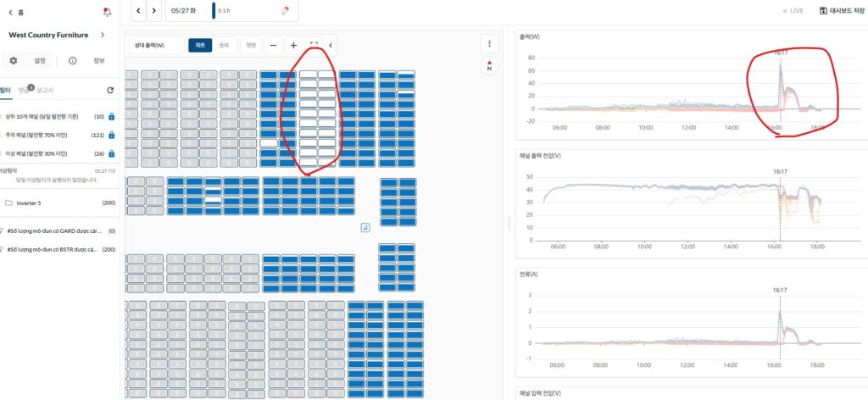Toggle fullscreen view of panel map

click(x=314, y=45)
